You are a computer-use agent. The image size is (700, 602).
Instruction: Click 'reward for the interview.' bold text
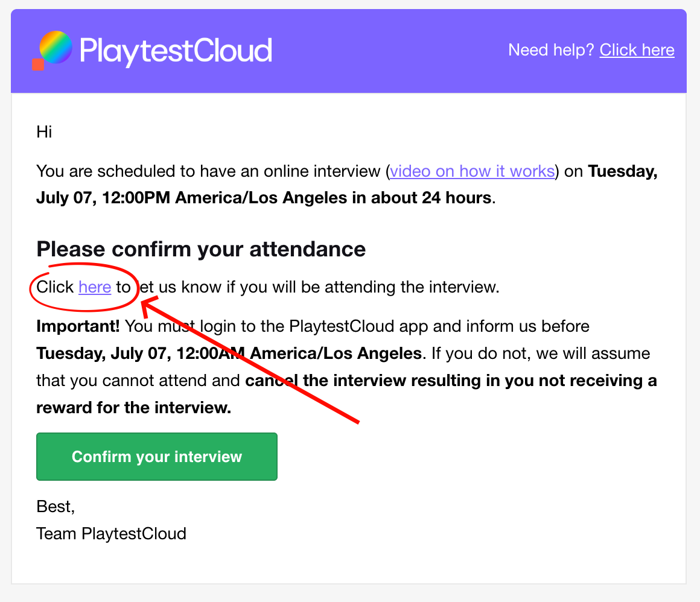click(133, 408)
